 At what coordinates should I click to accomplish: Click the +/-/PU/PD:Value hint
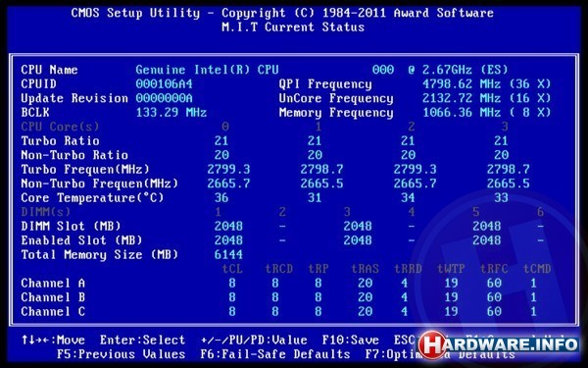[254, 341]
